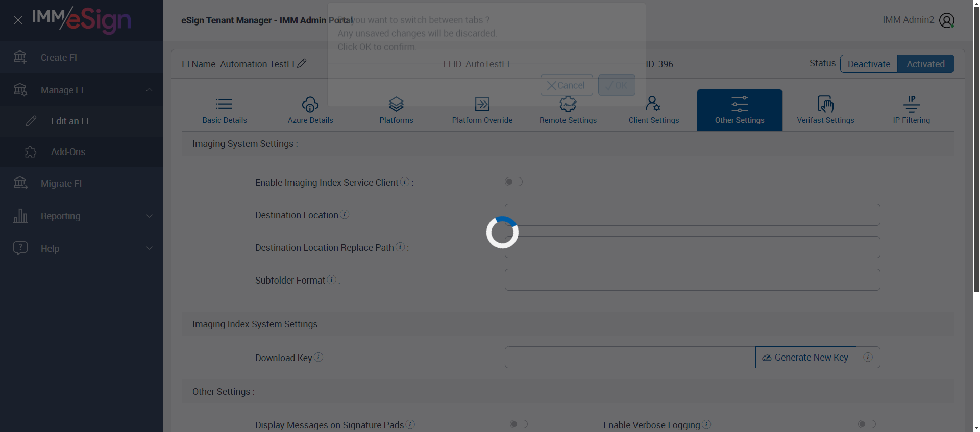Screen dimensions: 980x432
Task: Open the Remote Settings tab
Action: [x=568, y=110]
